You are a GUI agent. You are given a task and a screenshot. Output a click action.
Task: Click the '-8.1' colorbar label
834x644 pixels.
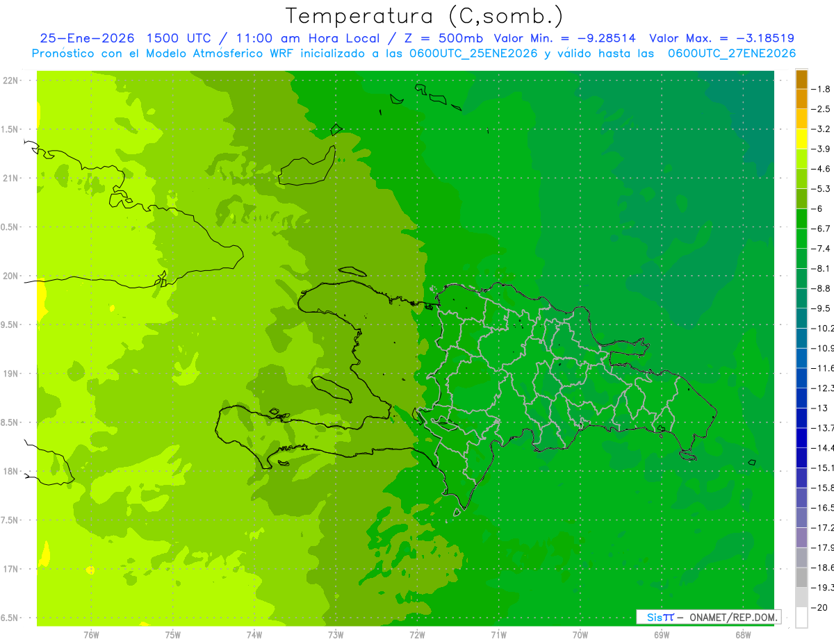pyautogui.click(x=821, y=268)
